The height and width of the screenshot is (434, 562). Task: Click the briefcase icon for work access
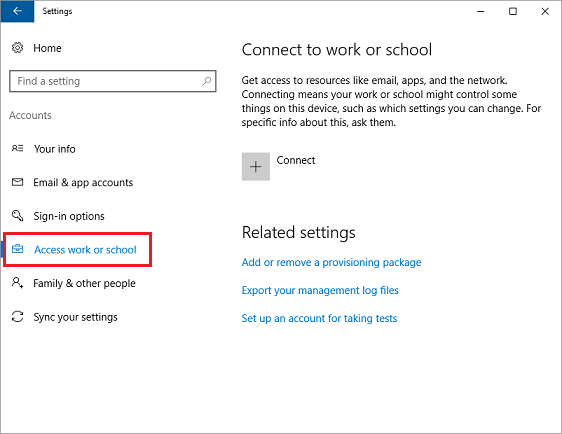17,249
